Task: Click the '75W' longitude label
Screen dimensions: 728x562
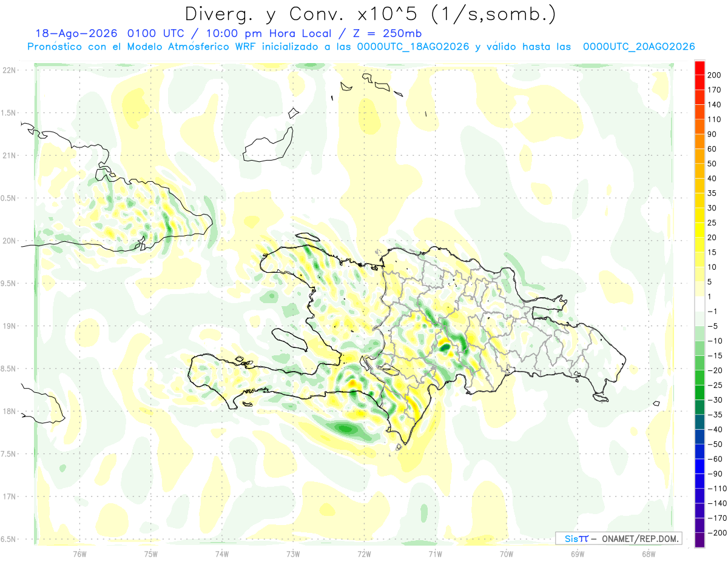Action: [150, 555]
